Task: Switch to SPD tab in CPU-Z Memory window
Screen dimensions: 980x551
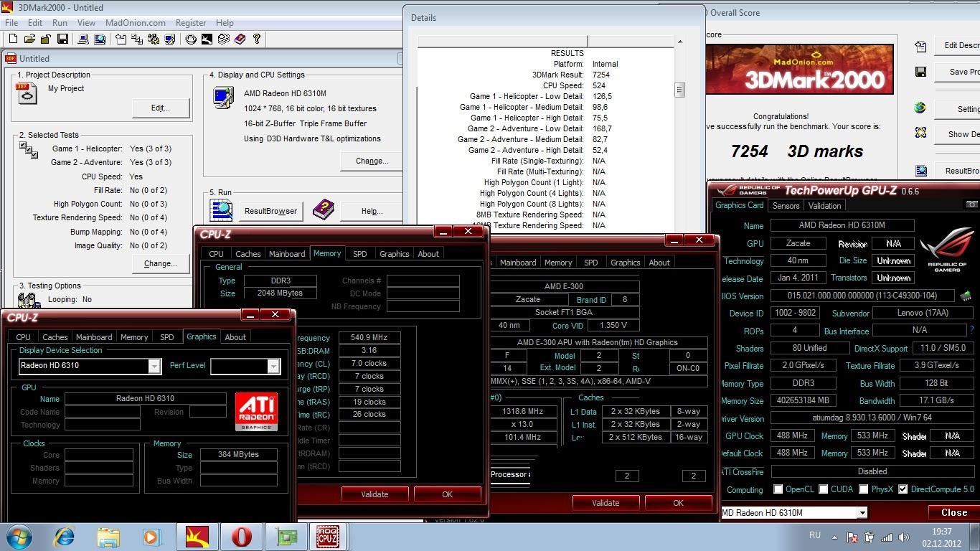Action: [x=360, y=253]
